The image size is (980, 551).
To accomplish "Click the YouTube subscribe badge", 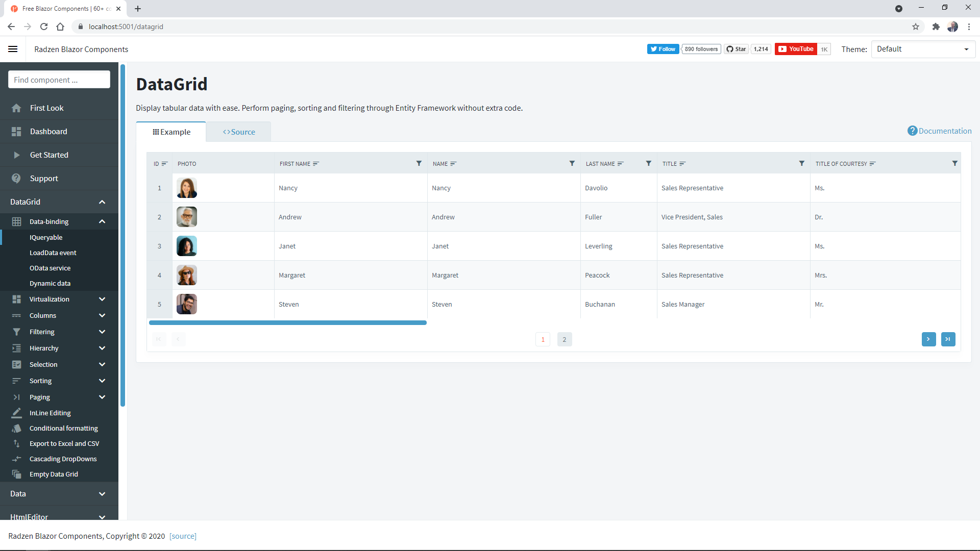I will click(795, 49).
